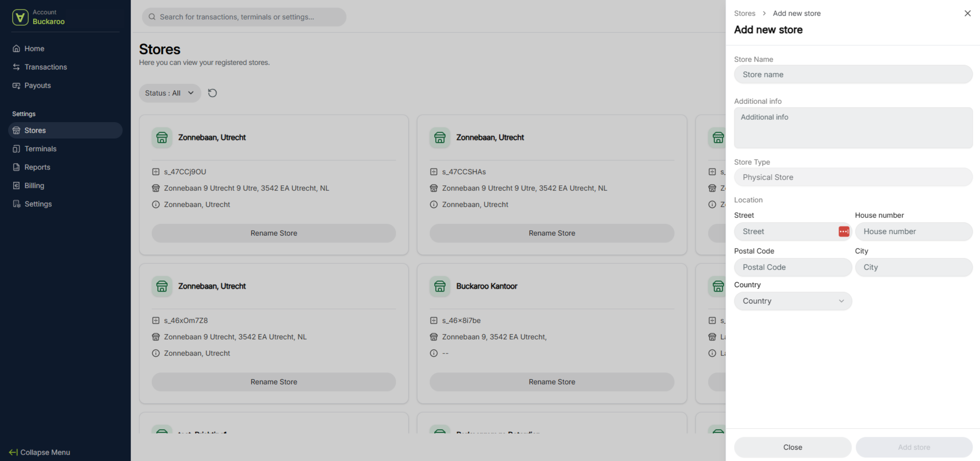Viewport: 980px width, 461px height.
Task: Click into the Store name input
Action: tap(853, 75)
